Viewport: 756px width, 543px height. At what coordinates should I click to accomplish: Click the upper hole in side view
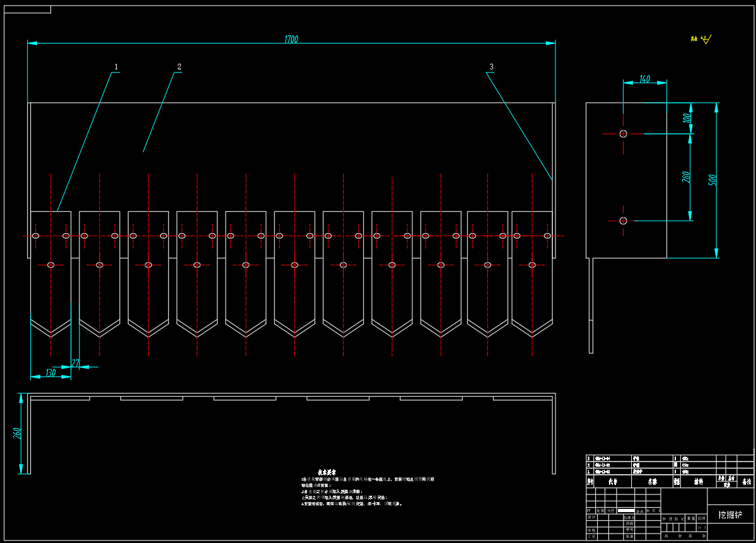click(x=623, y=134)
